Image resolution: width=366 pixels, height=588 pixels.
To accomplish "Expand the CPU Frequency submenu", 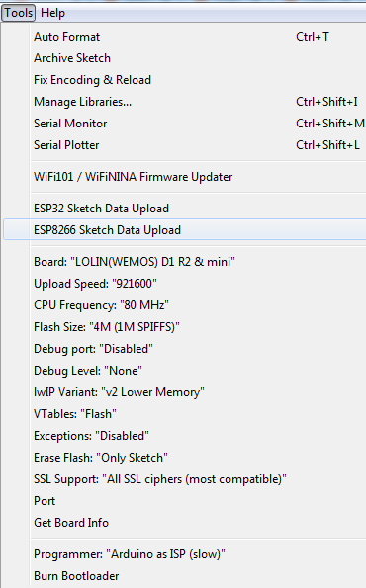I will pos(184,305).
